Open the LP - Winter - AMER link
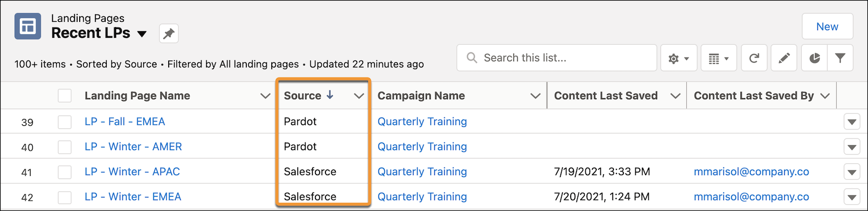The width and height of the screenshot is (868, 211). pos(133,147)
